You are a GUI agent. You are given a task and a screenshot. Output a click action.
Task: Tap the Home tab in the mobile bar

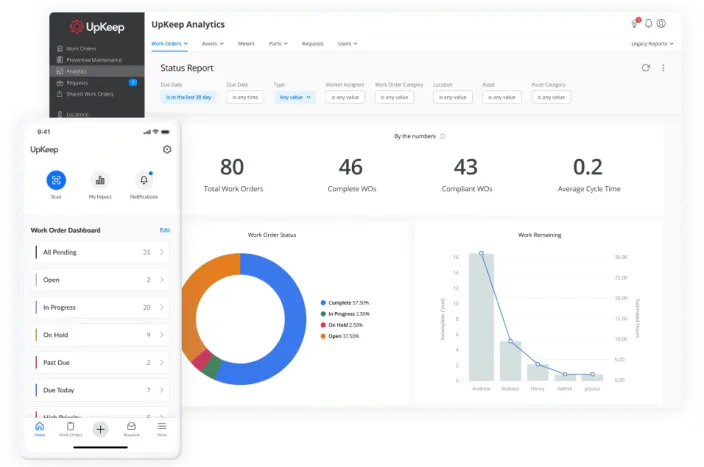point(40,429)
